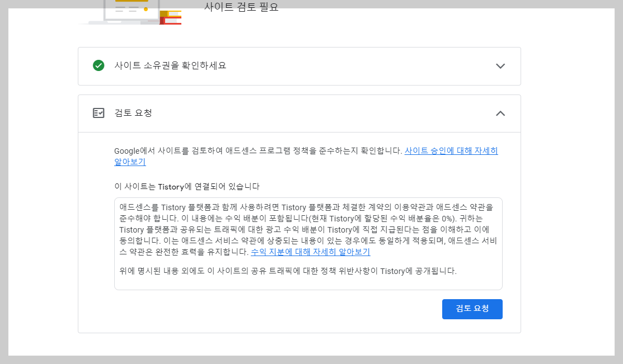This screenshot has width=623, height=364.
Task: Click the 사이트 검토 필요 title text
Action: (241, 7)
